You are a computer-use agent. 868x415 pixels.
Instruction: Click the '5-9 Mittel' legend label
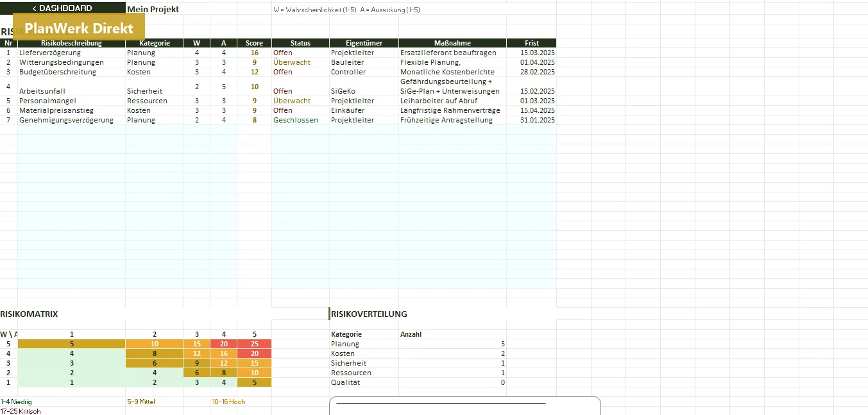pyautogui.click(x=141, y=402)
